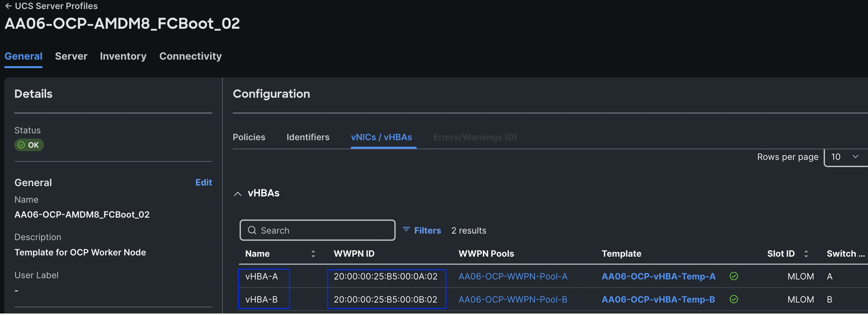Click the OK status badge icon under Status
This screenshot has height=316, width=868.
(21, 145)
